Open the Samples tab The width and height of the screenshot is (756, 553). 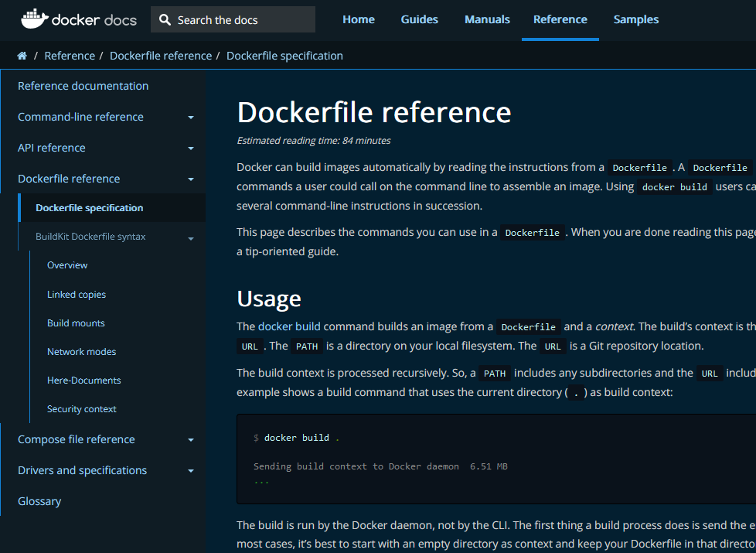coord(636,20)
